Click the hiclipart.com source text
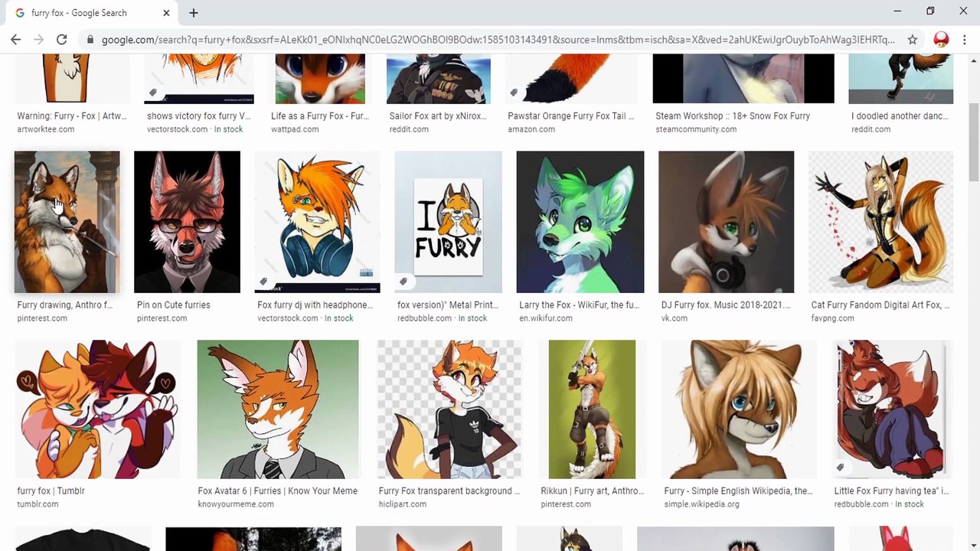Viewport: 980px width, 551px height. (x=403, y=504)
